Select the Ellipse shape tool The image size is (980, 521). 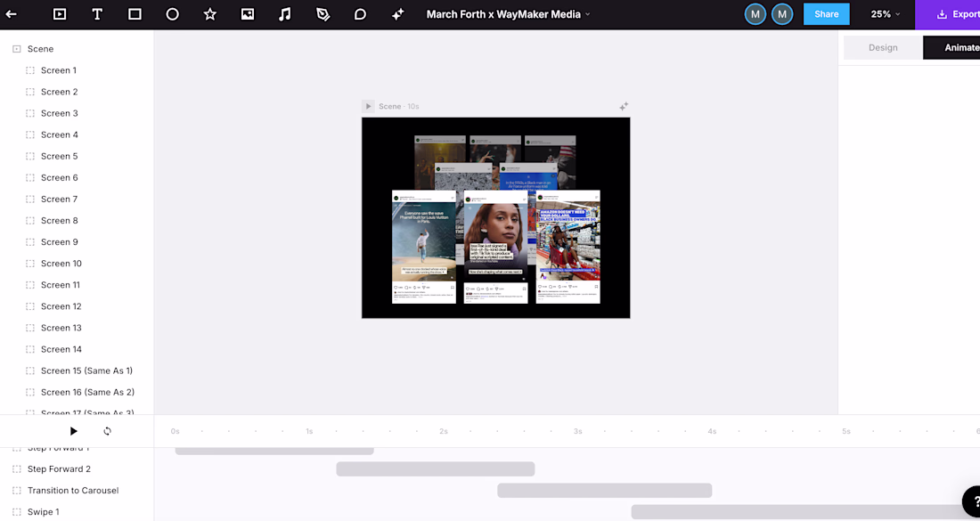tap(173, 14)
